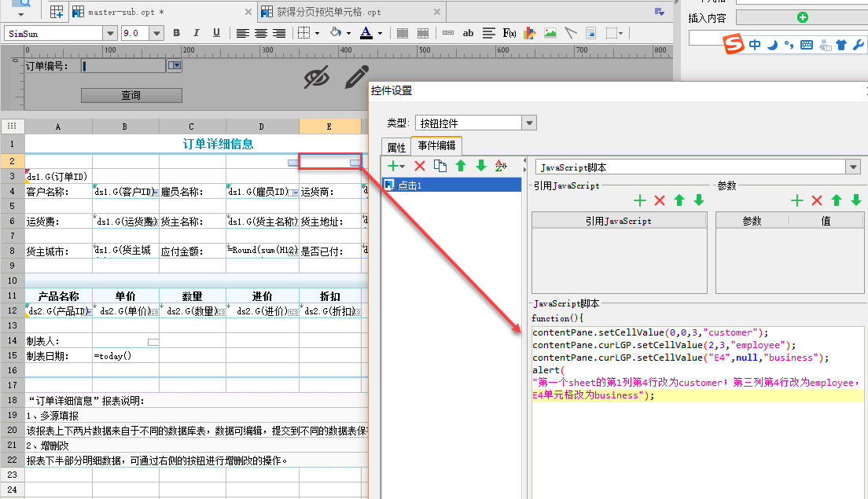Open border style dropdown arrow
The height and width of the screenshot is (499, 868).
[317, 33]
